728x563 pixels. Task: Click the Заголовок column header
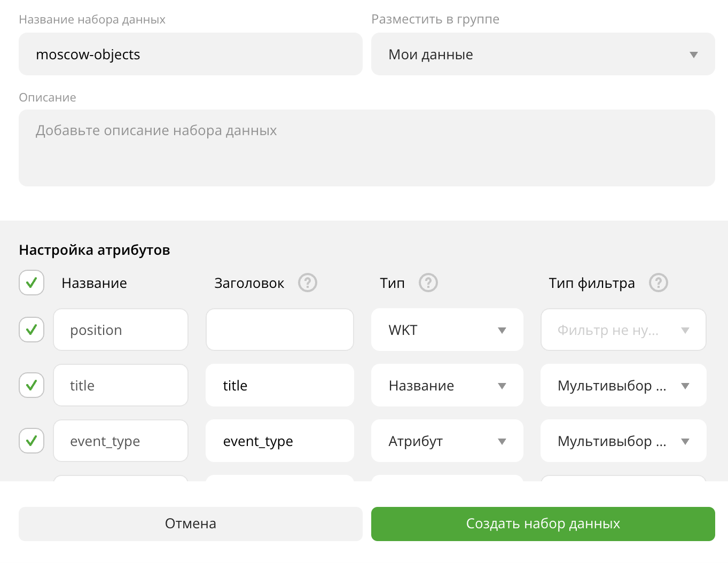pos(249,283)
